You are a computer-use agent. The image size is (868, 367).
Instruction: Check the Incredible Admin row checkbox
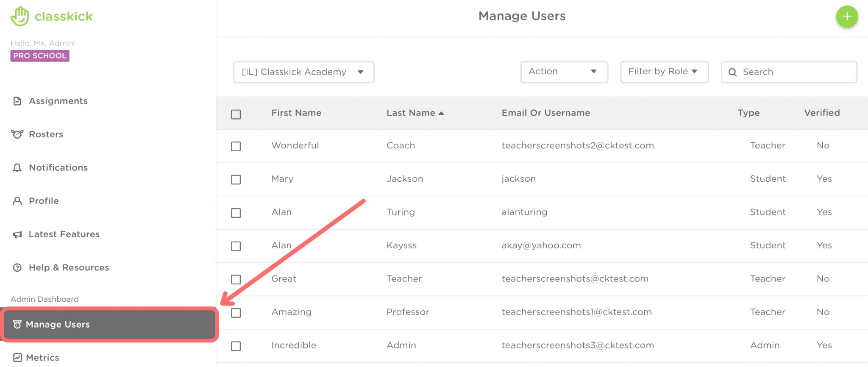click(236, 346)
